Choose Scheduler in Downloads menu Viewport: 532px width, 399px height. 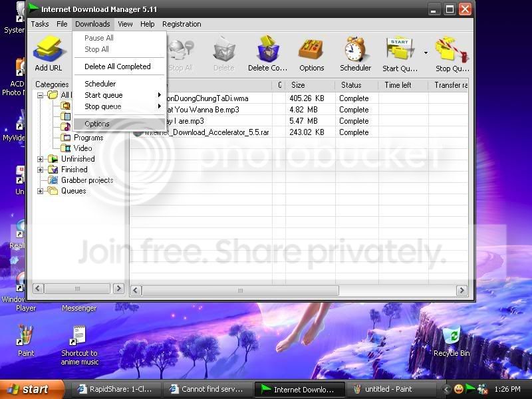point(120,84)
